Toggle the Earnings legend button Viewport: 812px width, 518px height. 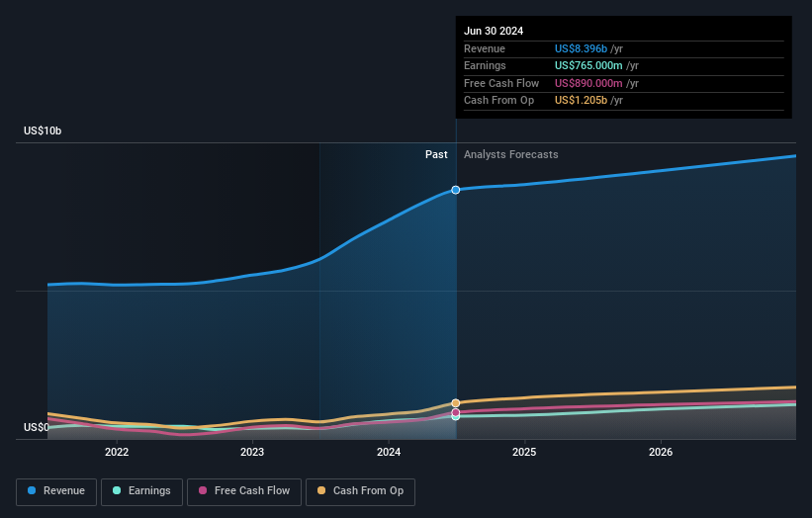click(x=141, y=491)
